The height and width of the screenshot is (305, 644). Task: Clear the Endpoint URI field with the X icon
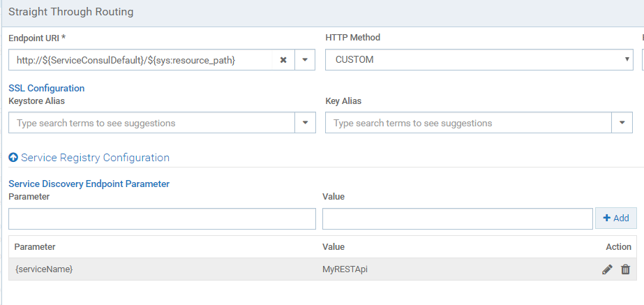tap(283, 60)
